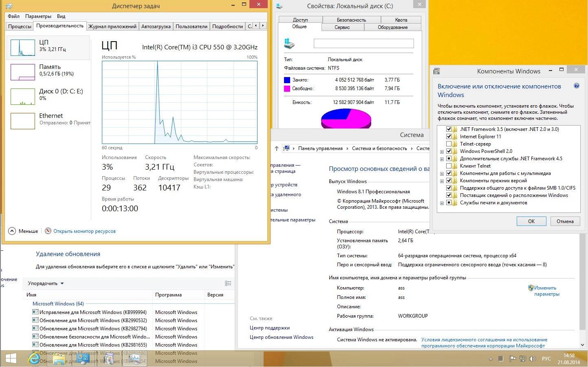Image resolution: width=588 pixels, height=367 pixels.
Task: Open the Start button on the taskbar
Action: [x=11, y=359]
